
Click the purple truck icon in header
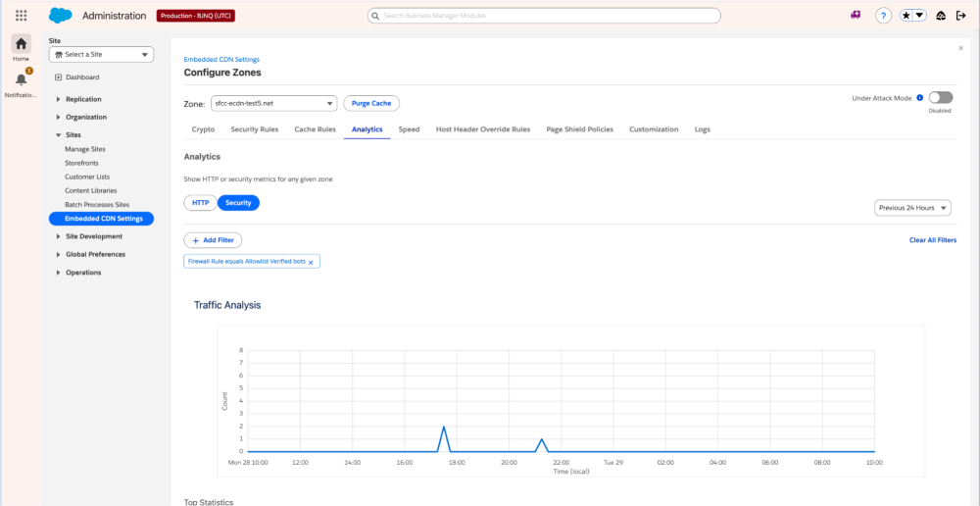point(856,16)
